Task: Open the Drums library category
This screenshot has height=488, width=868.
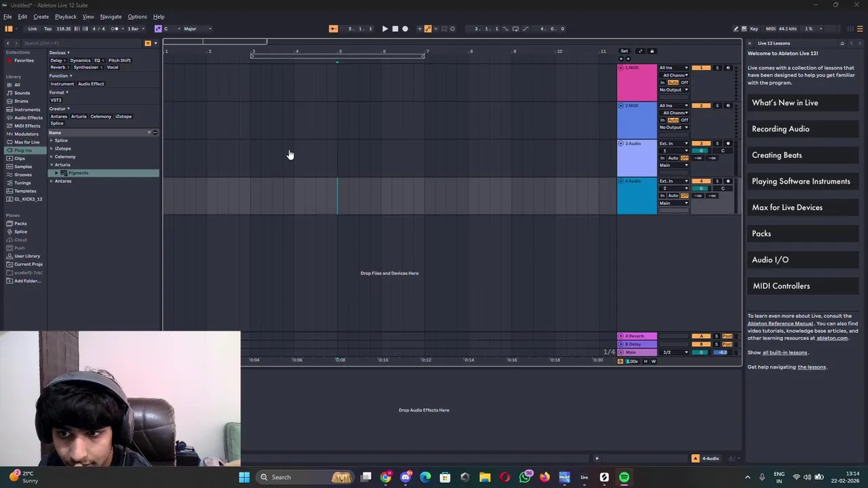Action: (22, 101)
